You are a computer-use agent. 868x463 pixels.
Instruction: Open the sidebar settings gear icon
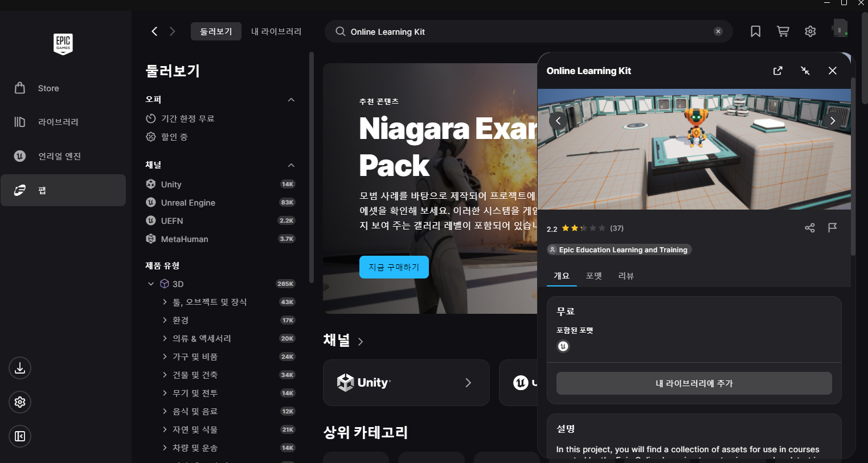click(x=20, y=402)
